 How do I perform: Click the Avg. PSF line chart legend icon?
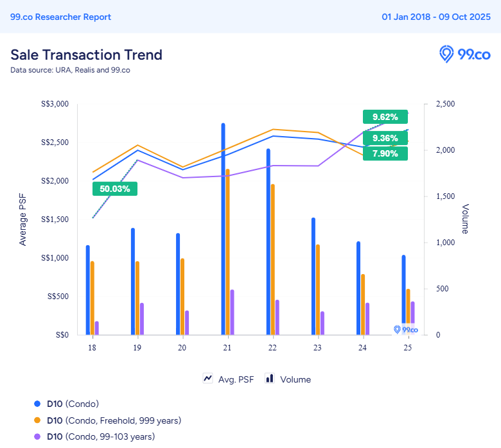pos(208,379)
